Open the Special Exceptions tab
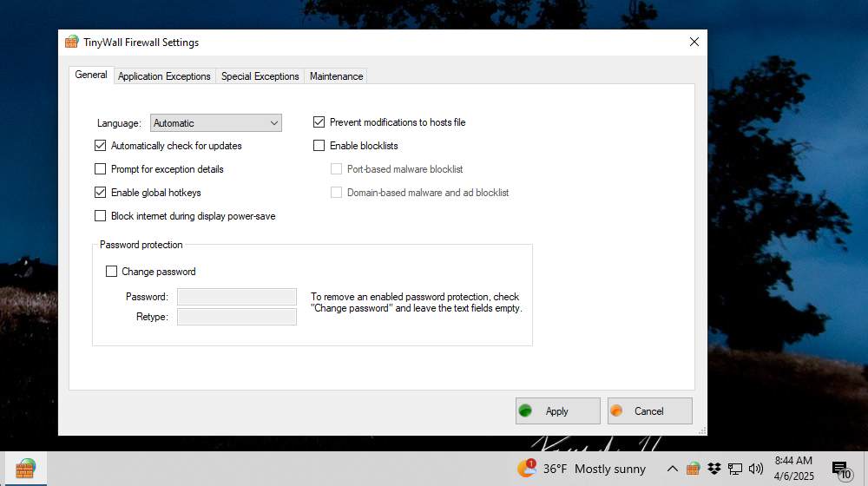This screenshot has width=868, height=486. click(x=260, y=76)
